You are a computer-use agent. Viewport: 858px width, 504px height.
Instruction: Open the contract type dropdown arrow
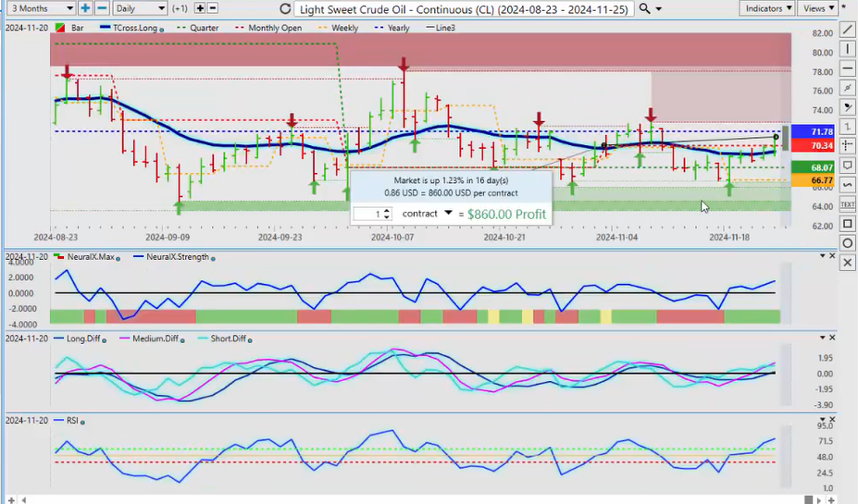point(449,213)
